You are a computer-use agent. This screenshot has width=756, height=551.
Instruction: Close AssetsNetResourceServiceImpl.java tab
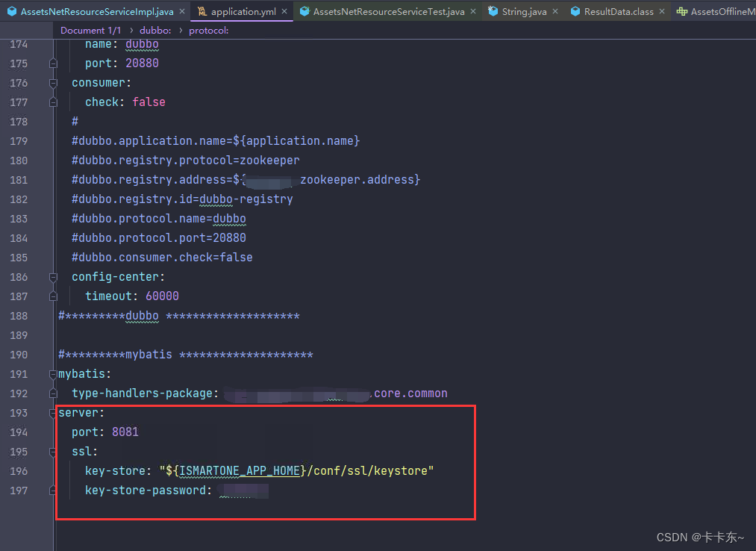[182, 12]
